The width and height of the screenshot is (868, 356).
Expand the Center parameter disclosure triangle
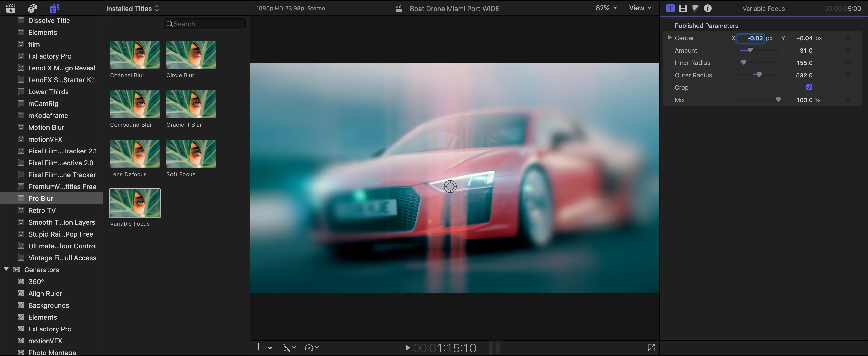pos(670,38)
